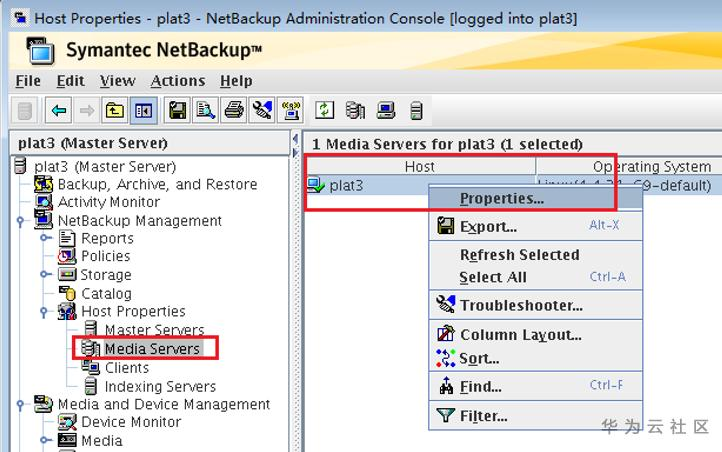722x452 pixels.
Task: Choose Filter... in the context menu
Action: tap(536, 416)
